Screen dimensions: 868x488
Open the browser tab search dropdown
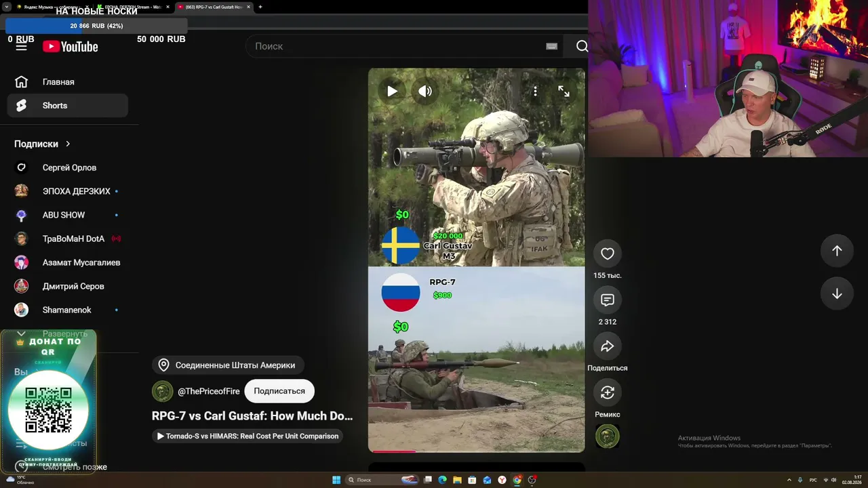6,7
